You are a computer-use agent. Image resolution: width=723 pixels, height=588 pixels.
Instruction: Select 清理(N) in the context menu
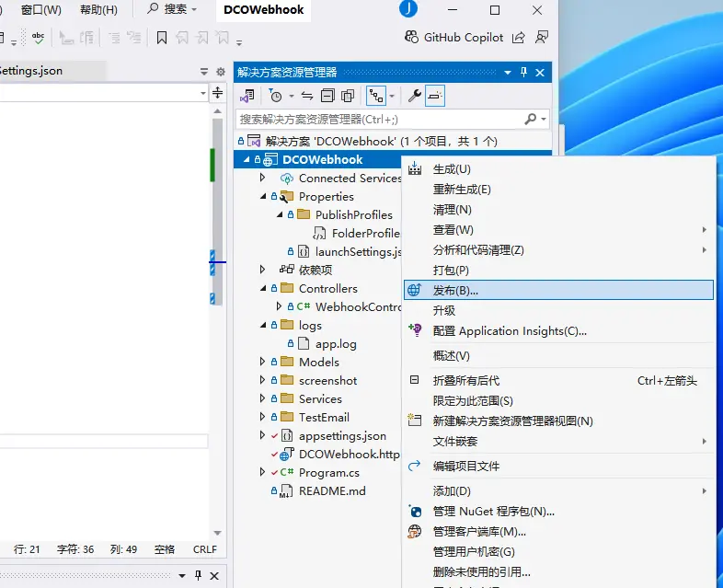(x=558, y=210)
